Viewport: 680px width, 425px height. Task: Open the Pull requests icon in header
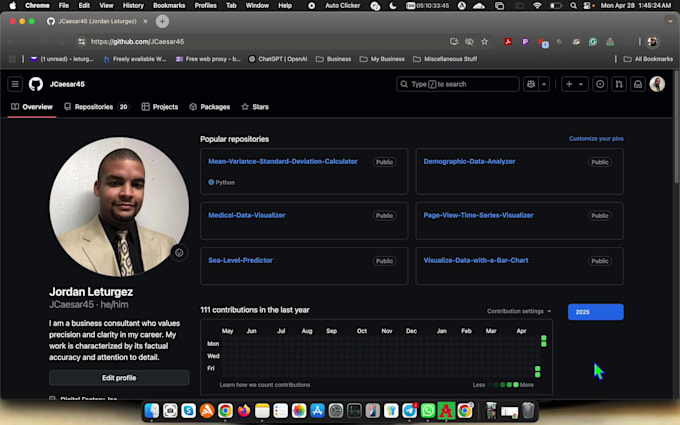(619, 84)
